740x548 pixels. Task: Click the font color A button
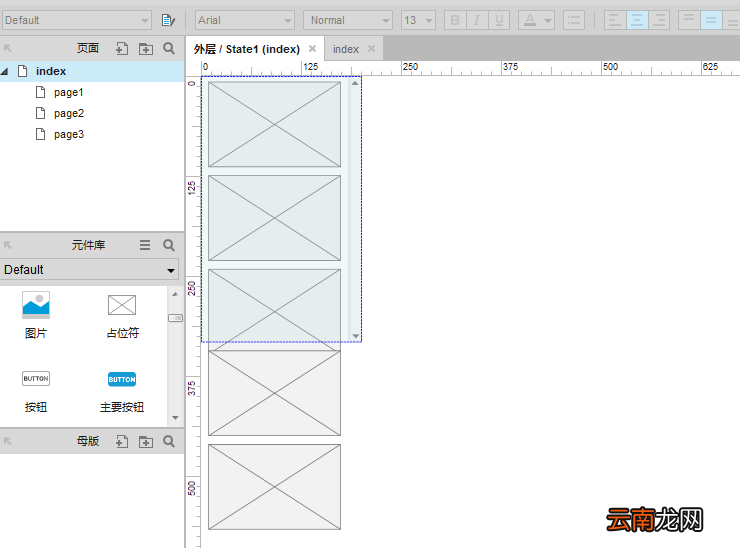click(x=530, y=20)
